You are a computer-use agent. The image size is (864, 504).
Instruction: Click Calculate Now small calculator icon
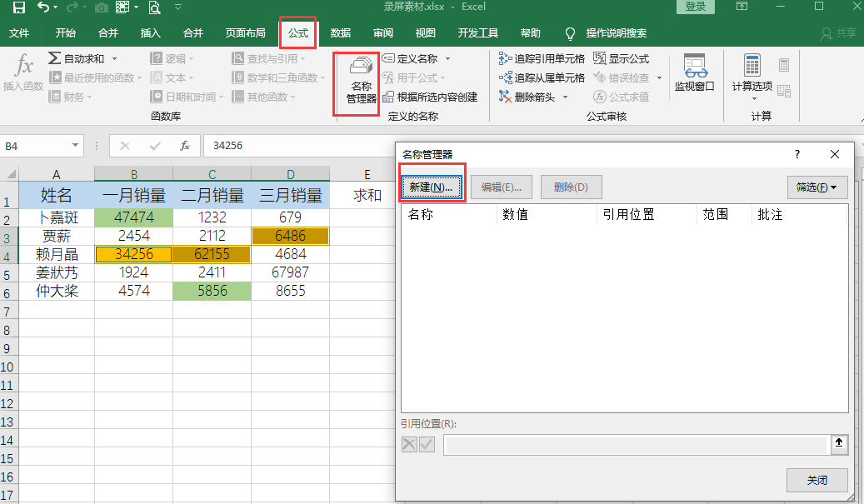tap(784, 65)
